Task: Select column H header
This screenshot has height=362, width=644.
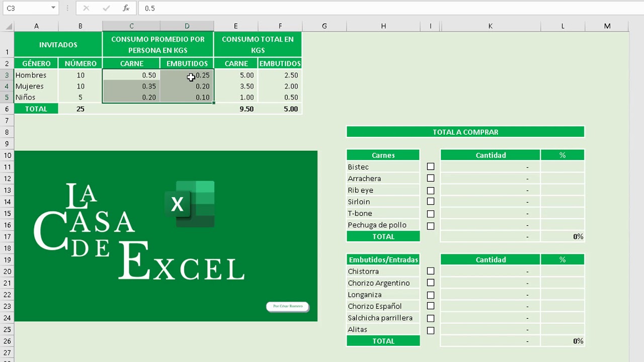Action: pos(383,26)
